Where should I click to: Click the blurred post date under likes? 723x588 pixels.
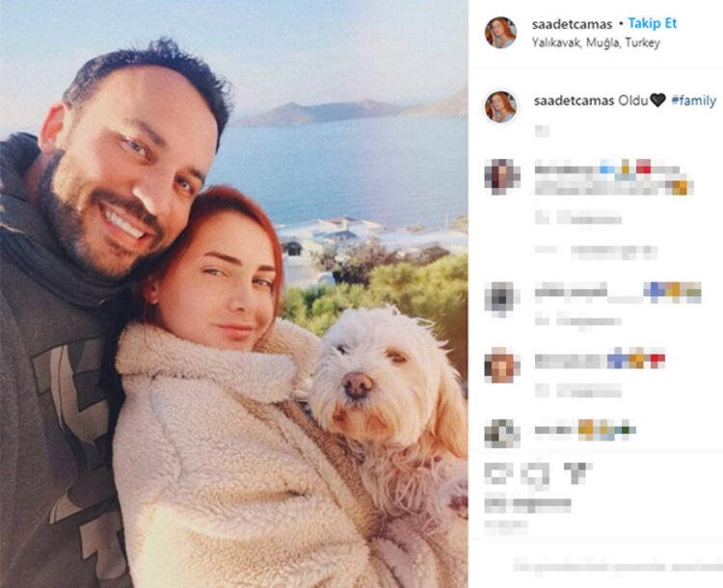tap(506, 524)
